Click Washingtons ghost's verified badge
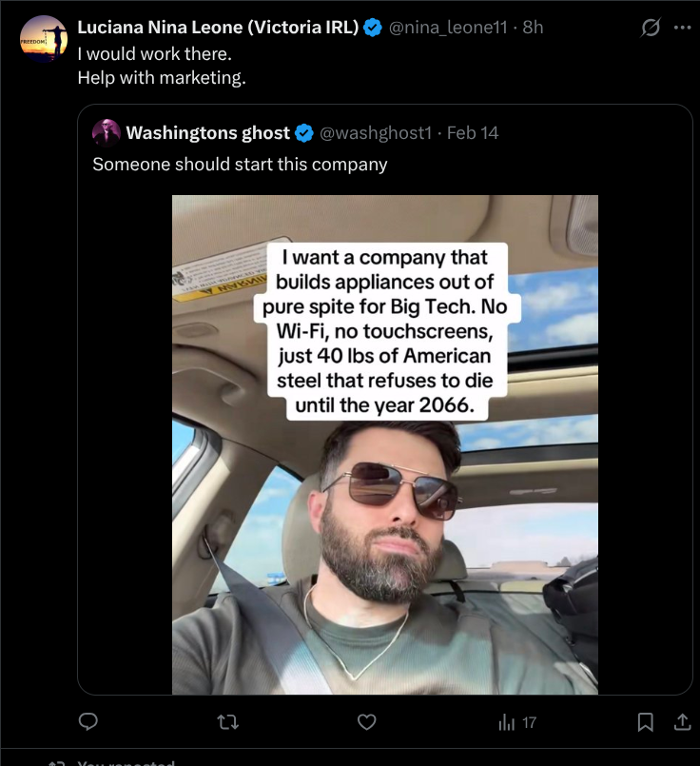 tap(304, 132)
